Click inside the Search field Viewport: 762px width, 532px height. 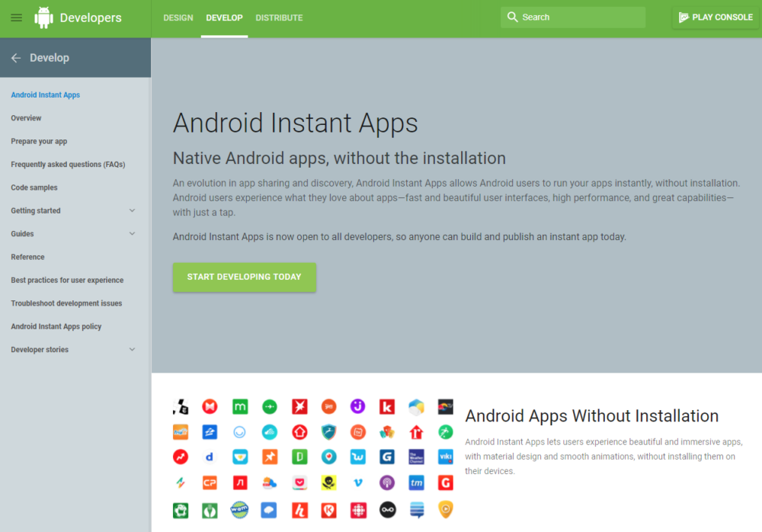coord(571,16)
